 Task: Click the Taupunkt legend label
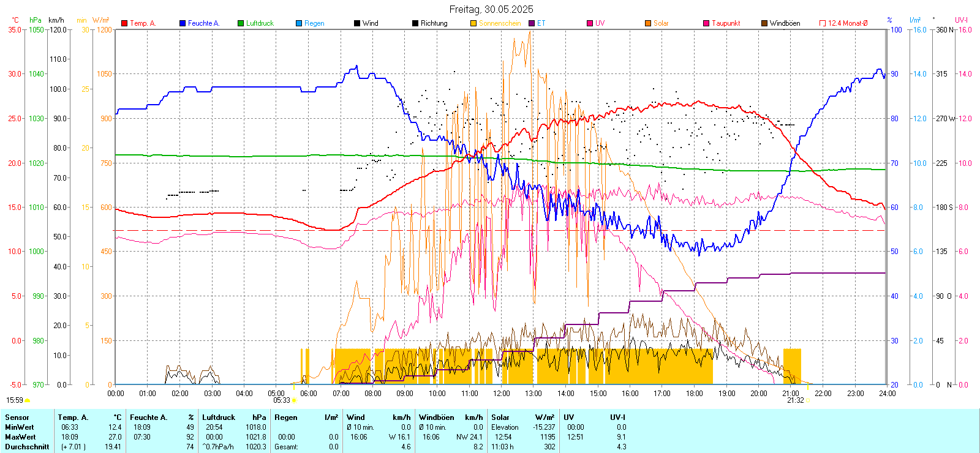tap(726, 23)
